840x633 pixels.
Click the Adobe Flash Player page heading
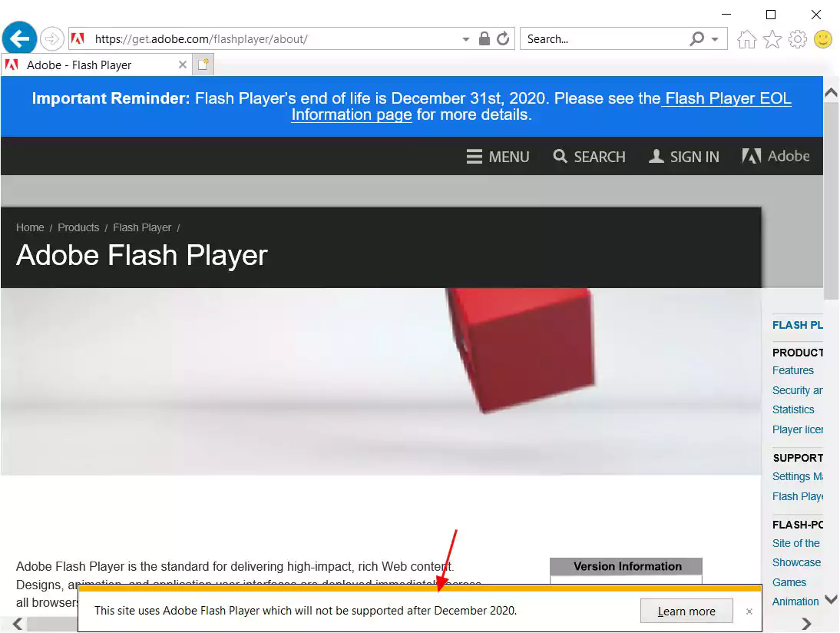click(141, 255)
